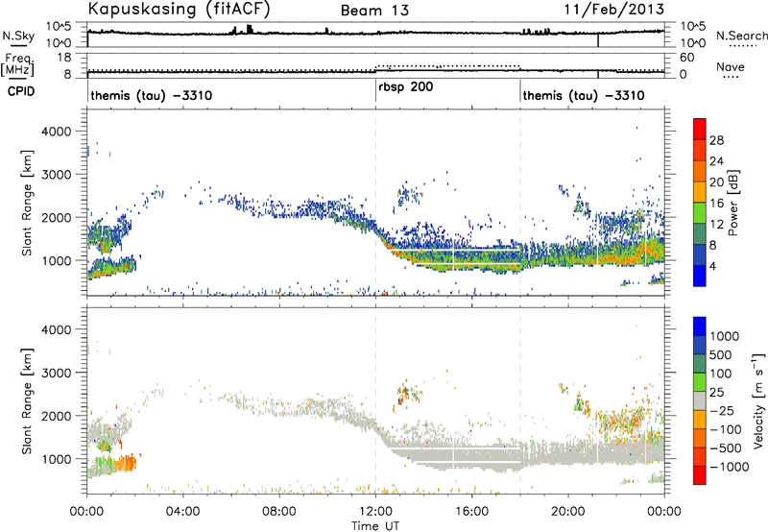Select the "100" tick on Velocity colorbar
Screen dimensions: 768x532
point(721,374)
